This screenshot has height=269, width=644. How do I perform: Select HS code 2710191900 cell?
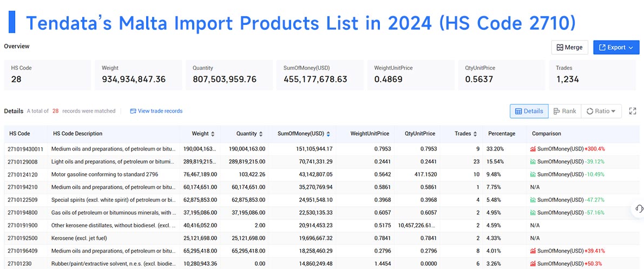coord(23,225)
